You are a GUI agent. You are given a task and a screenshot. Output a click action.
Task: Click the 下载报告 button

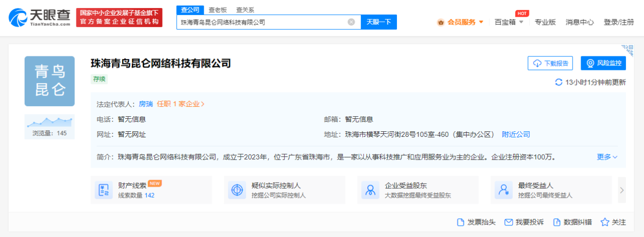tap(550, 63)
